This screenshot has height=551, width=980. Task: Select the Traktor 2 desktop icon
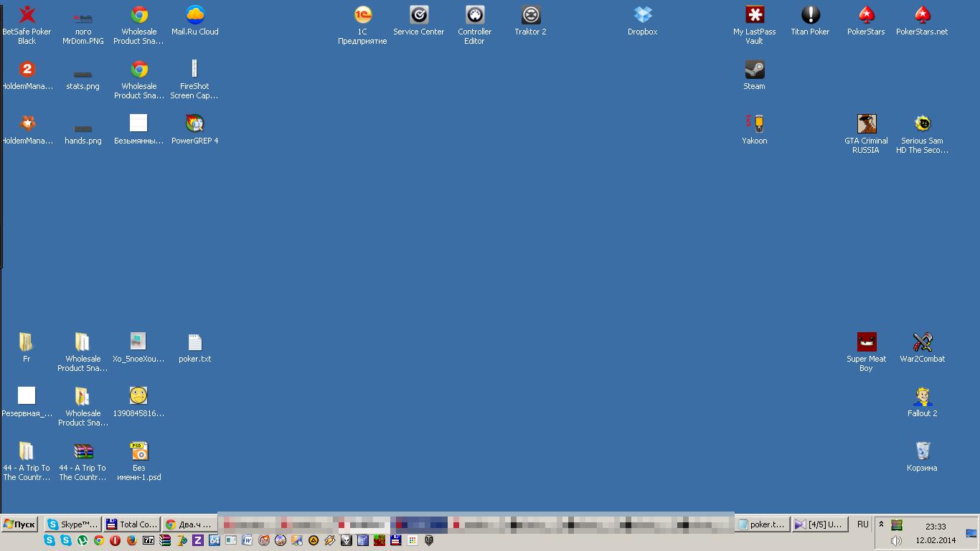[x=531, y=21]
